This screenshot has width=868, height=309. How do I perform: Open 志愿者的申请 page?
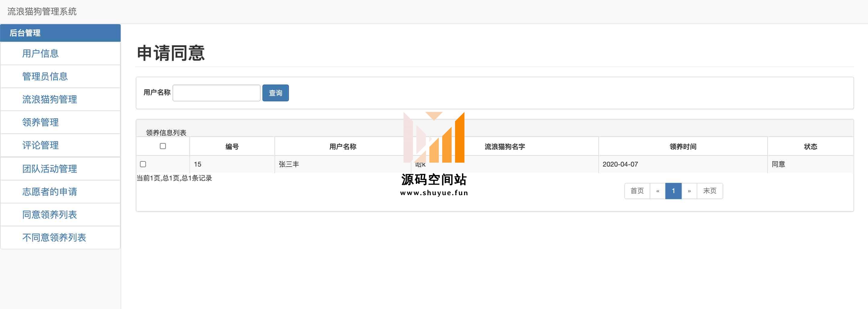(49, 192)
